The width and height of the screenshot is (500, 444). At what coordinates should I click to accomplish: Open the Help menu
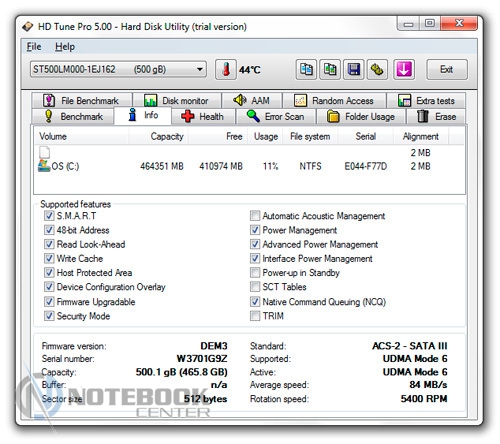point(65,47)
